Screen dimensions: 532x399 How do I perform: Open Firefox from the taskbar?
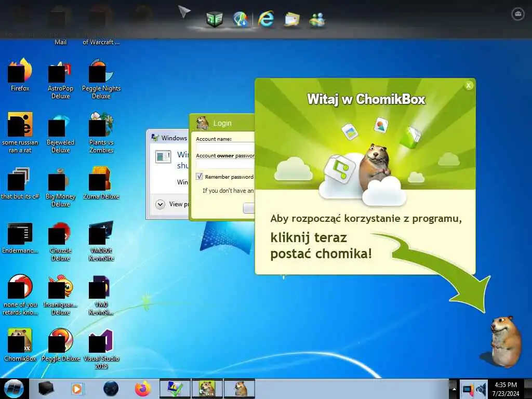tap(143, 389)
